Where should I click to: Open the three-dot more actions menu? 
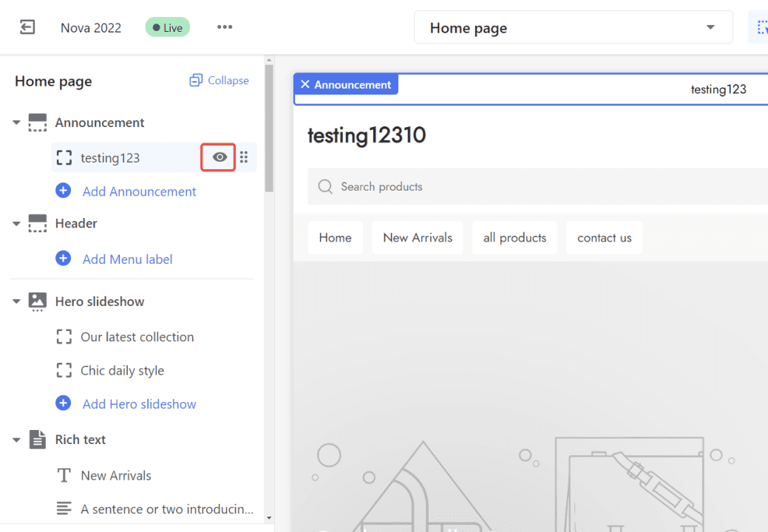[x=225, y=27]
